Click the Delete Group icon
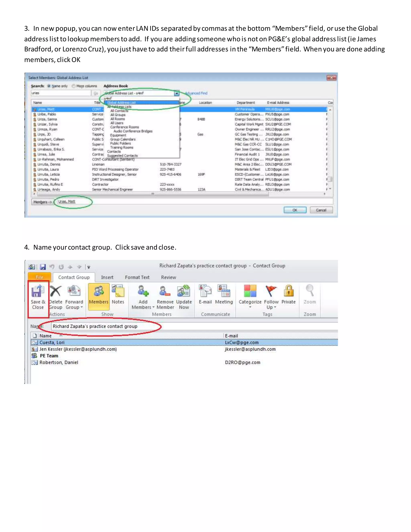411x532 pixels. (x=56, y=291)
